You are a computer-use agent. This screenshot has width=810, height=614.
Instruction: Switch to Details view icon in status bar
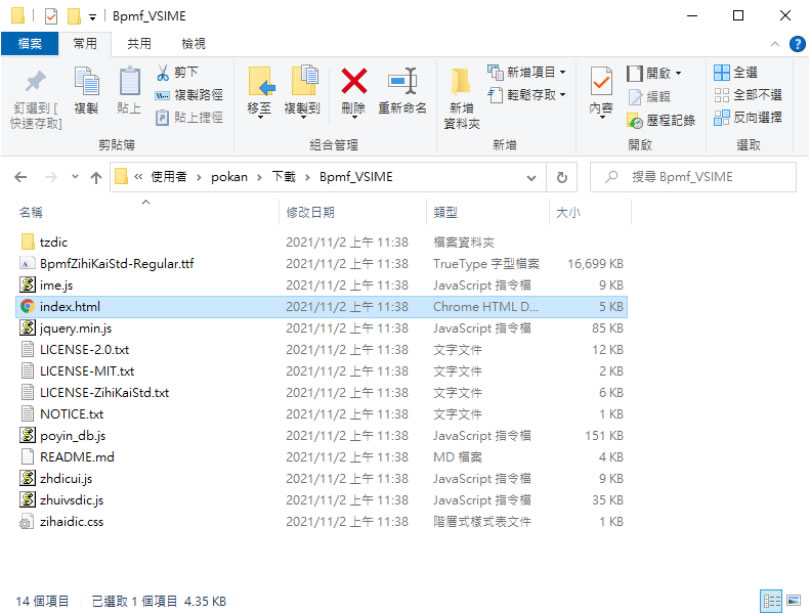point(771,601)
